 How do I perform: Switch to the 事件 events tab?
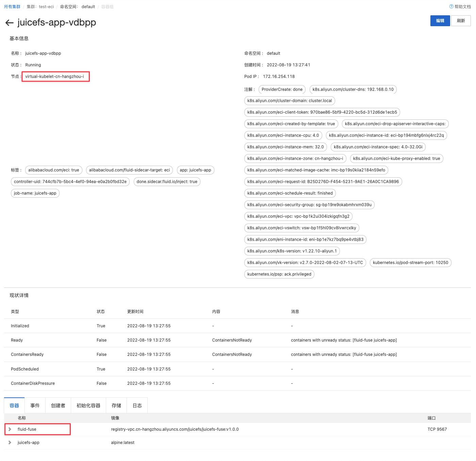point(35,406)
